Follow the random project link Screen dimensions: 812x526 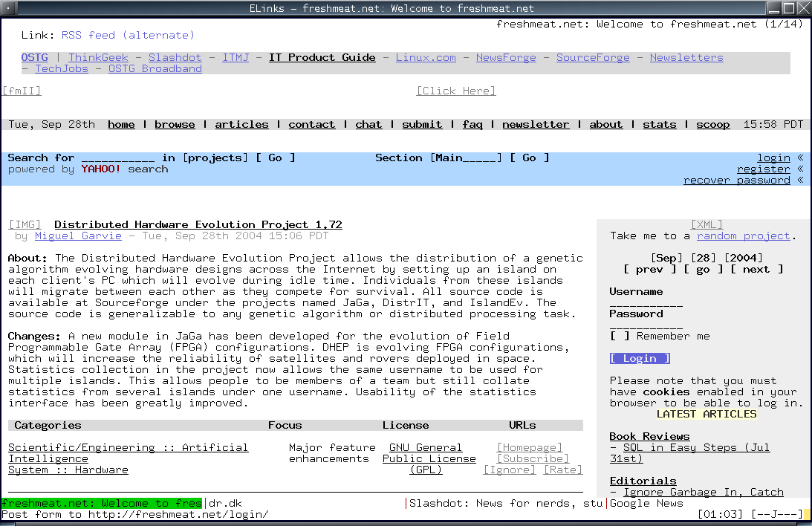(x=744, y=236)
